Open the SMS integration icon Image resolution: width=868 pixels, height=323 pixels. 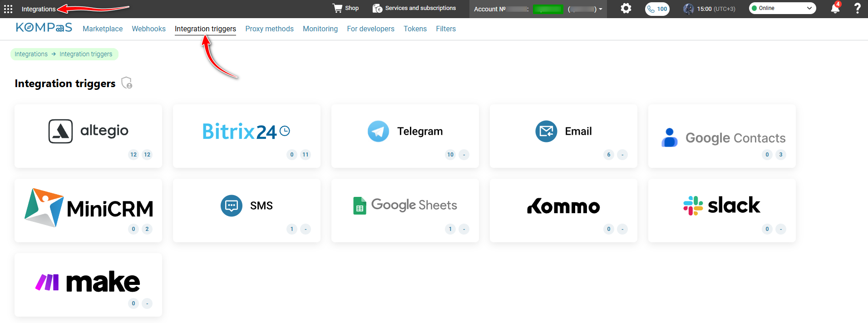232,206
